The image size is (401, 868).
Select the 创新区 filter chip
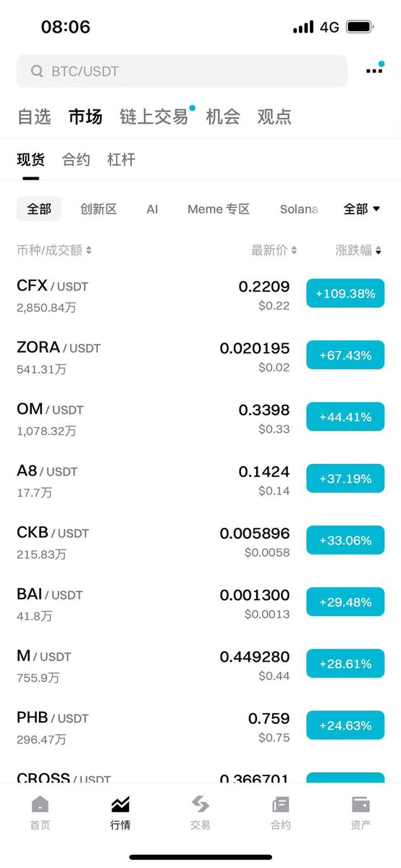tap(98, 208)
